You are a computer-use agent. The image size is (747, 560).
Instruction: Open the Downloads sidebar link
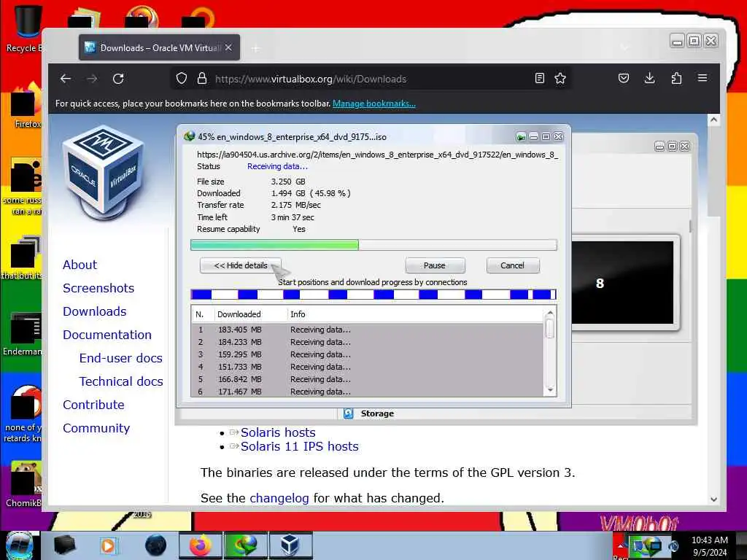[94, 311]
